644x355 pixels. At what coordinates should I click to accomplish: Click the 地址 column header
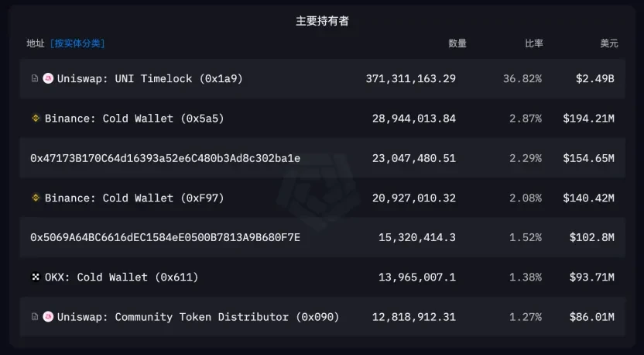coord(36,43)
